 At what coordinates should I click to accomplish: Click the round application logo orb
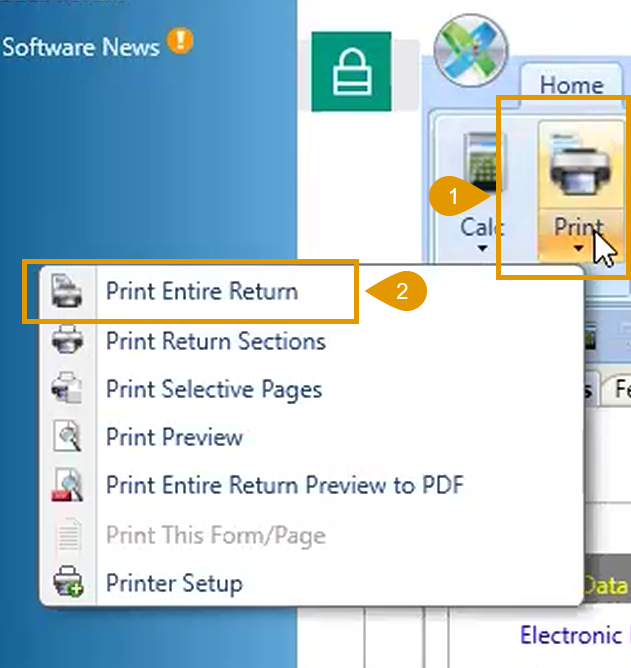coord(471,52)
